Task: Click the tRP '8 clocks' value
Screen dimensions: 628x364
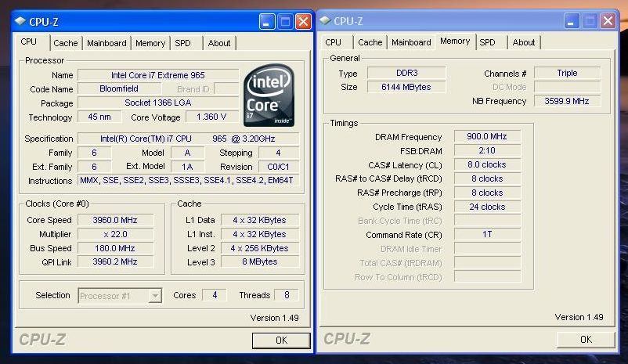Action: 487,193
